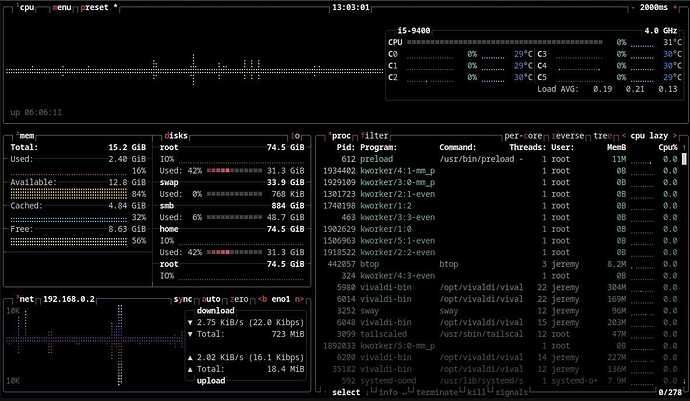
Task: Select the kworker/2:2-even process row
Action: (x=500, y=252)
